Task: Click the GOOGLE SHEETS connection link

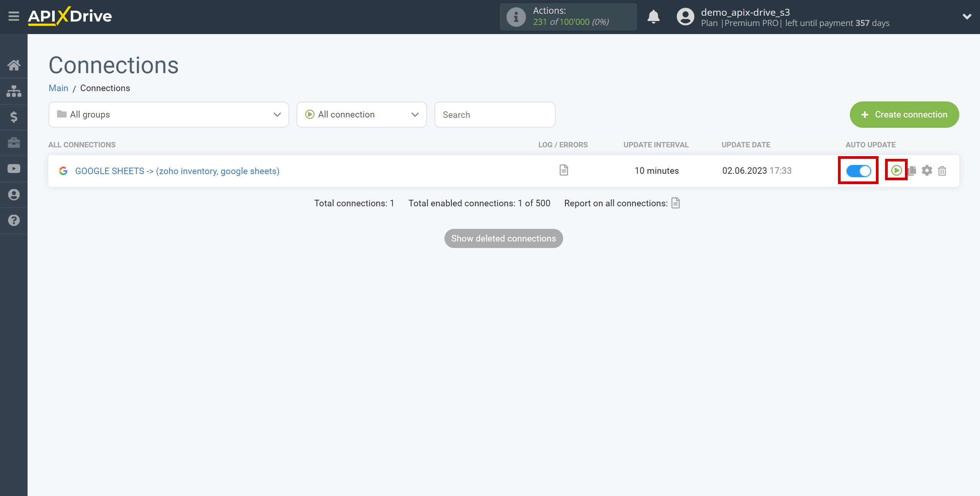Action: [177, 170]
